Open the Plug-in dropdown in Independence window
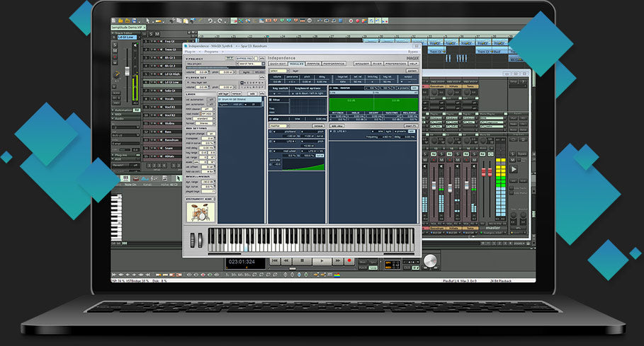 [191, 52]
